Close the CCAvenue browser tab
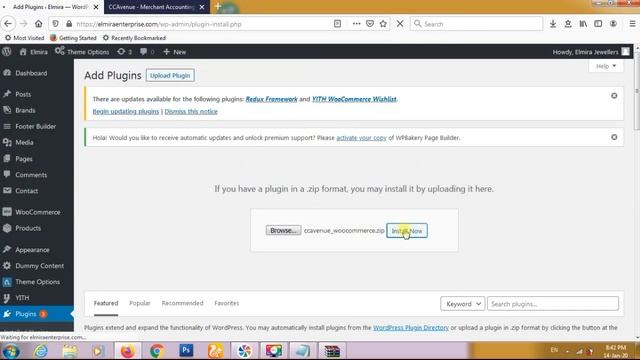The height and width of the screenshot is (360, 640). click(202, 7)
